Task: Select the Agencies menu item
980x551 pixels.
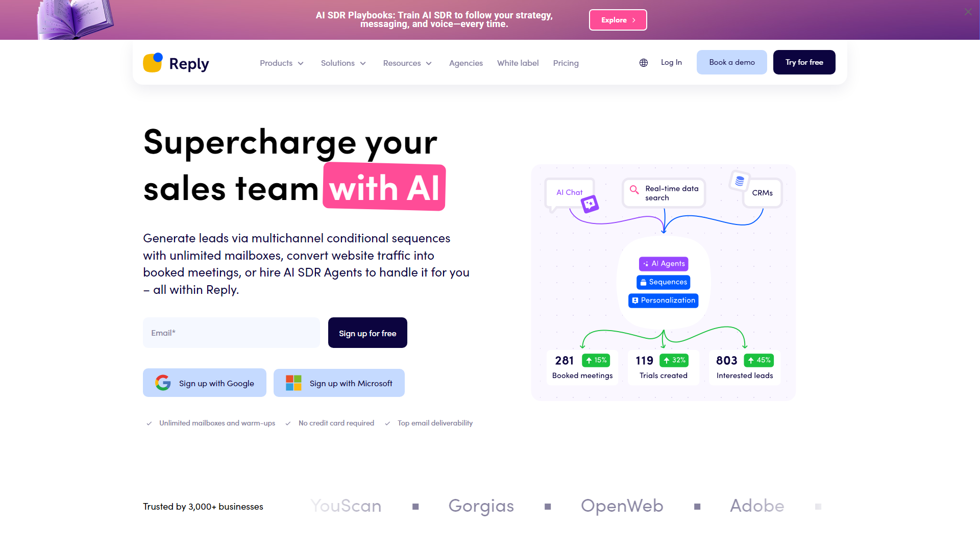Action: (x=467, y=62)
